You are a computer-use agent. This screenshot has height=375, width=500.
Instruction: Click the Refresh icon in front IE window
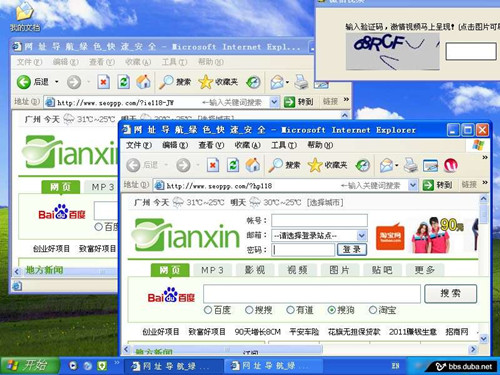tap(233, 165)
